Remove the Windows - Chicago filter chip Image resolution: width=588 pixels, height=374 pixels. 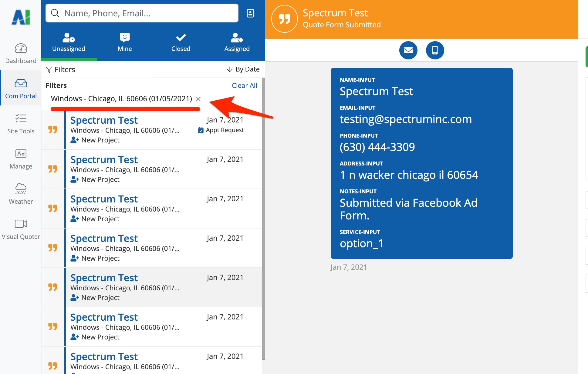[198, 99]
